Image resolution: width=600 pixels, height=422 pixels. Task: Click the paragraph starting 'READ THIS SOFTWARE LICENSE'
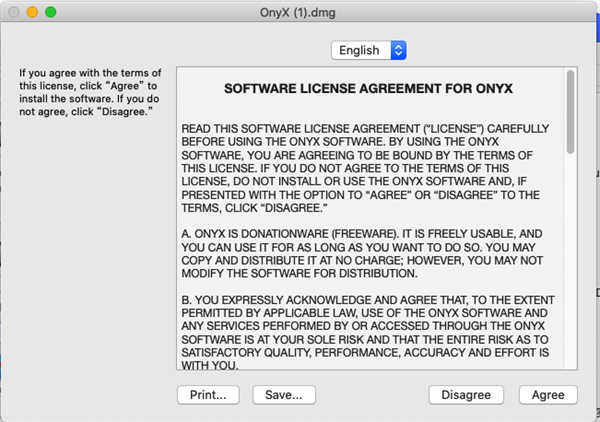tap(365, 168)
